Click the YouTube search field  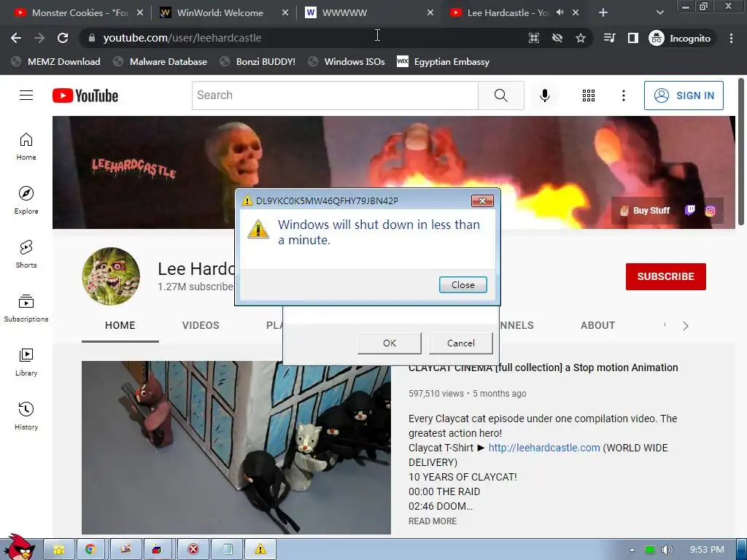[335, 96]
